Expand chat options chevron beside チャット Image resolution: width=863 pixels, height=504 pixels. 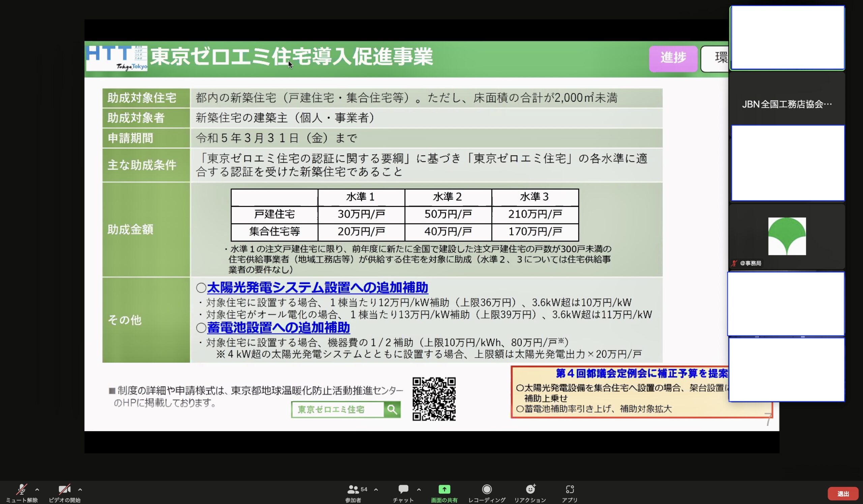(x=419, y=490)
